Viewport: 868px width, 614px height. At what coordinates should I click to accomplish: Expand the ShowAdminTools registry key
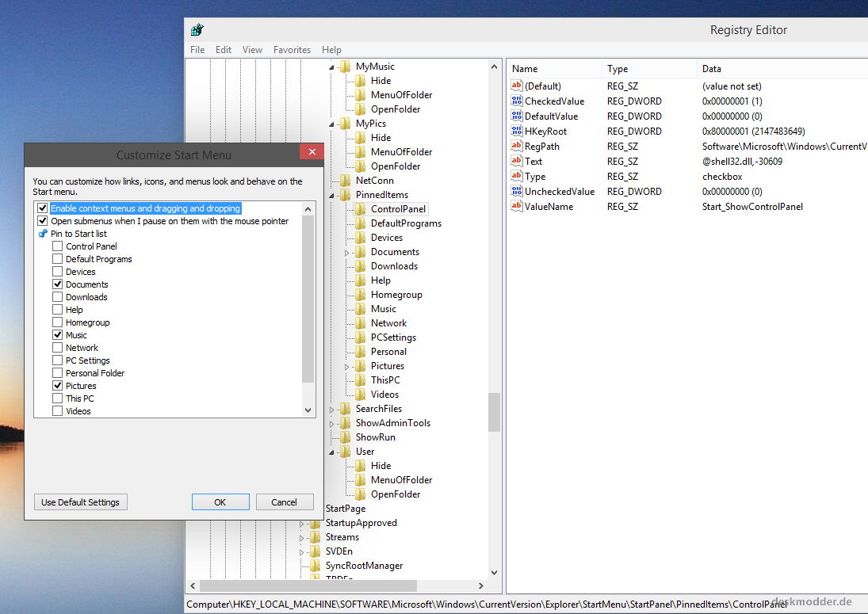[331, 424]
